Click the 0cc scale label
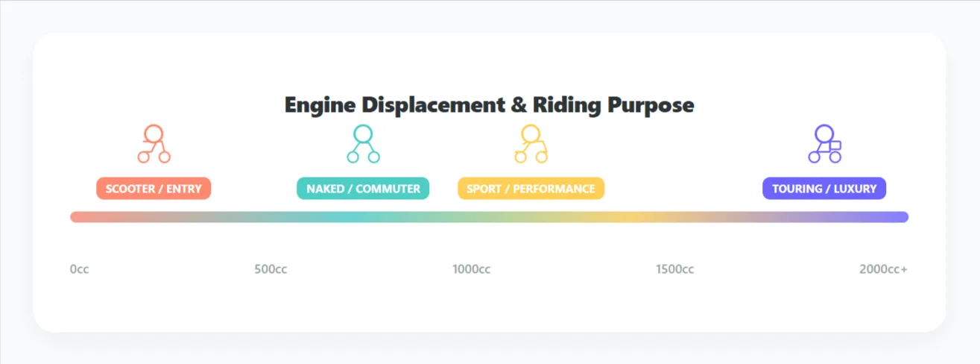The image size is (980, 364). coord(80,269)
